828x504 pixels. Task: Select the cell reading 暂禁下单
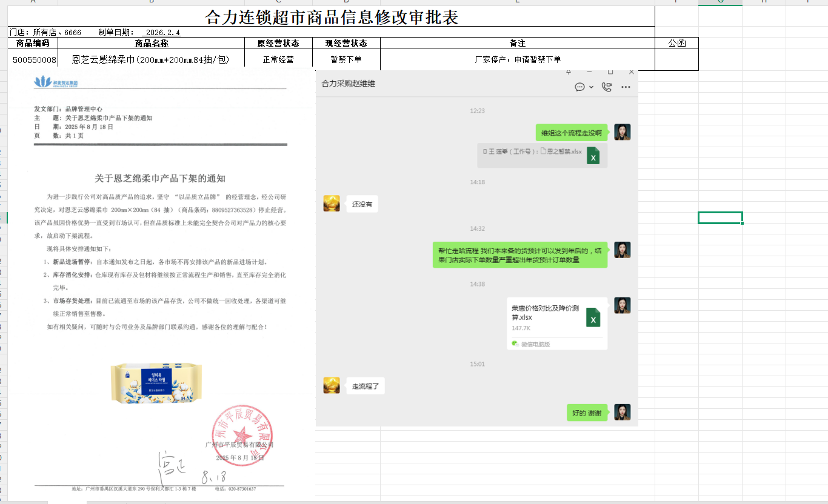tap(346, 60)
